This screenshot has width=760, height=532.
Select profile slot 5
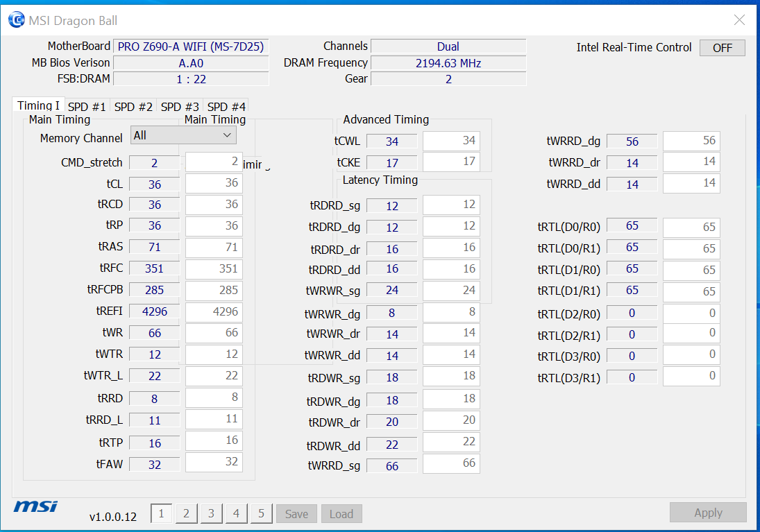click(261, 513)
